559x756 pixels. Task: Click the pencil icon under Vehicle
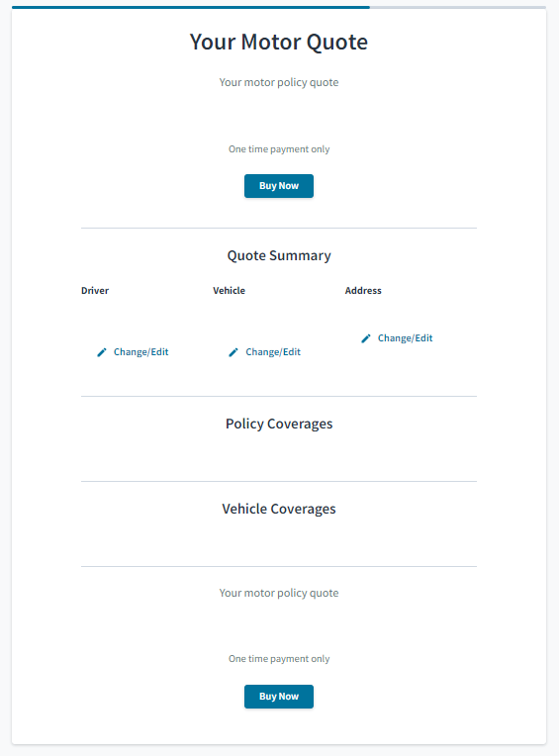[233, 352]
